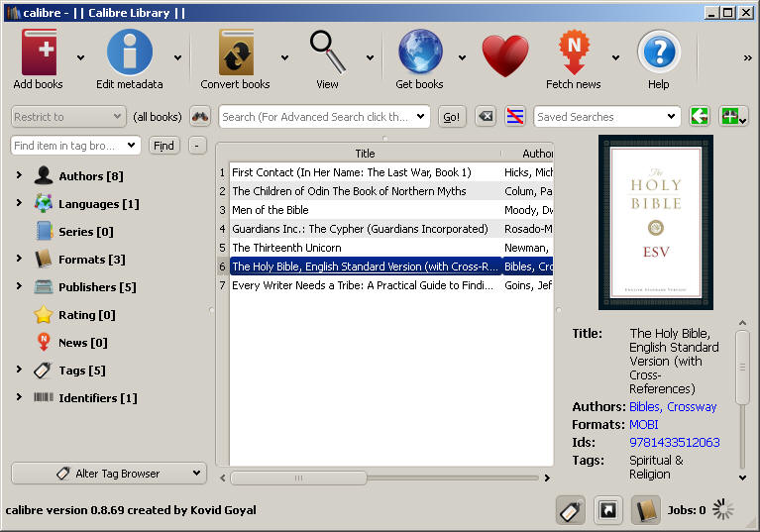Select 'The Children of Odin' book row
The width and height of the screenshot is (760, 532).
pos(386,191)
